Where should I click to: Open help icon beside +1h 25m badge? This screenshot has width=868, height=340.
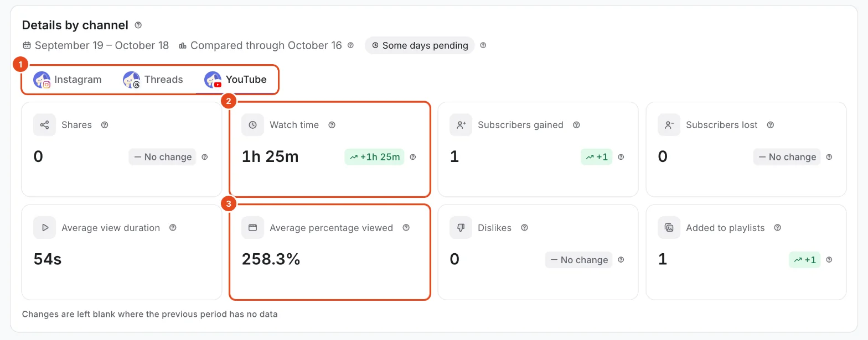(x=413, y=157)
